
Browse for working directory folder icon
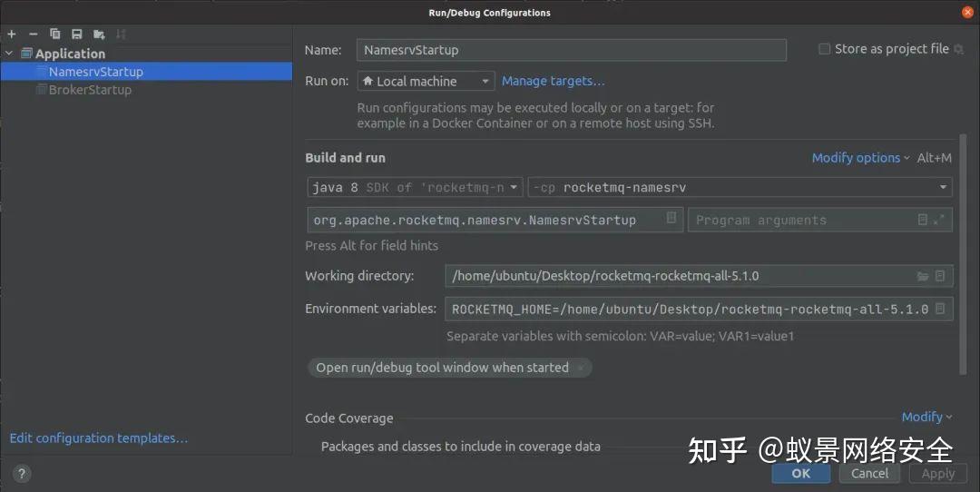pos(923,276)
